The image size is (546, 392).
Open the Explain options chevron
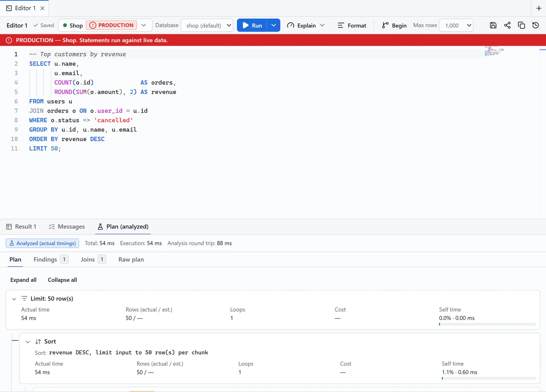(322, 25)
